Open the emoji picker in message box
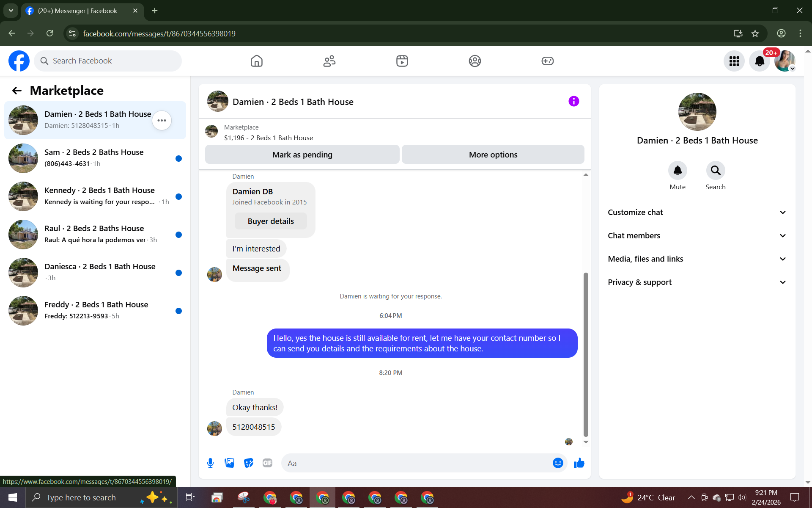Viewport: 812px width, 508px height. point(558,463)
